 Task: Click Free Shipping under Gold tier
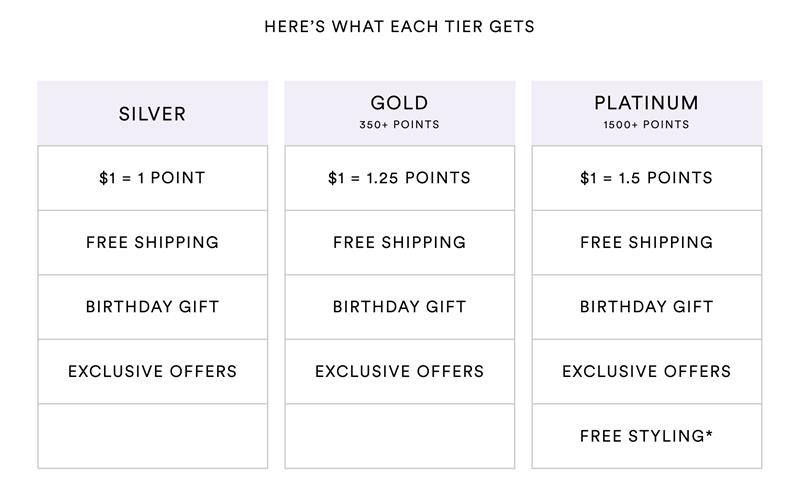pyautogui.click(x=399, y=243)
